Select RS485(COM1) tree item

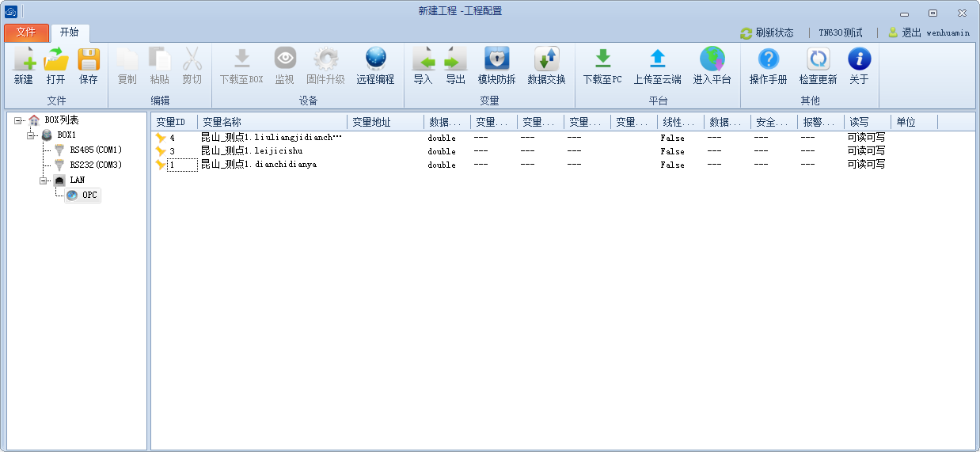(x=96, y=150)
